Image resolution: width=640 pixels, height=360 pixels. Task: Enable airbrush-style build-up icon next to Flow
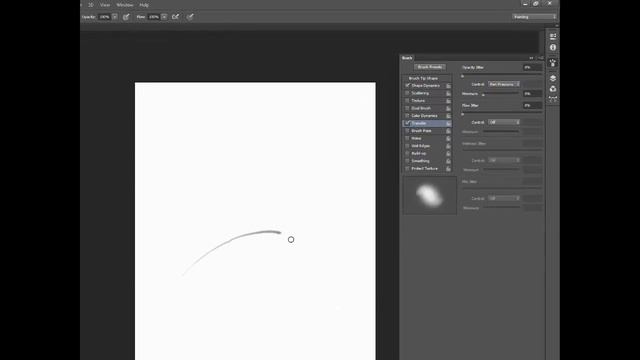pyautogui.click(x=176, y=17)
